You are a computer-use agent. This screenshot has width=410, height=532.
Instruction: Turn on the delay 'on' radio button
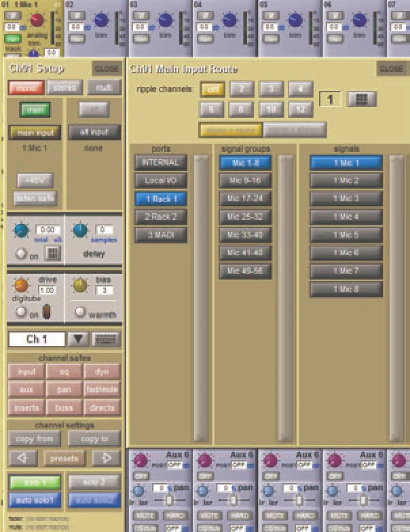click(x=21, y=254)
